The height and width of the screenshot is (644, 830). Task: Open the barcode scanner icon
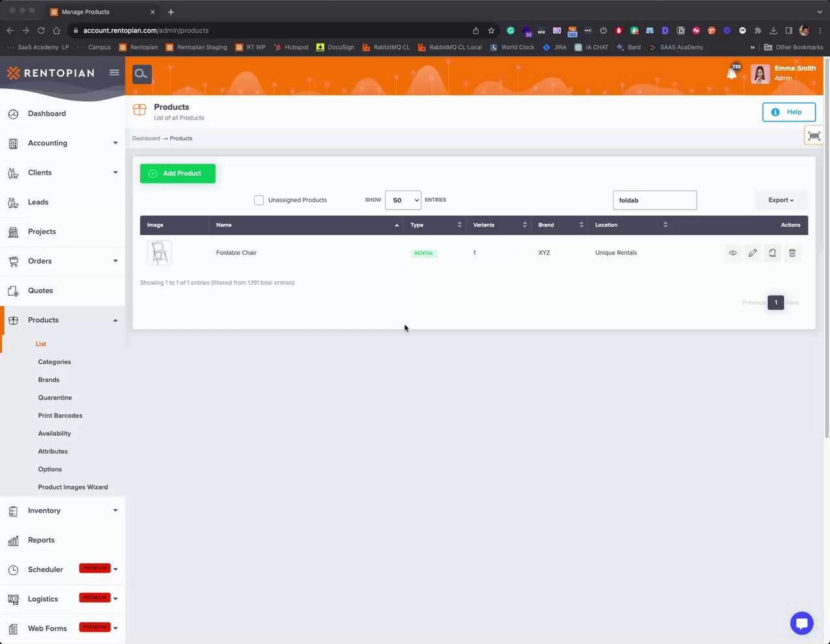click(x=814, y=136)
